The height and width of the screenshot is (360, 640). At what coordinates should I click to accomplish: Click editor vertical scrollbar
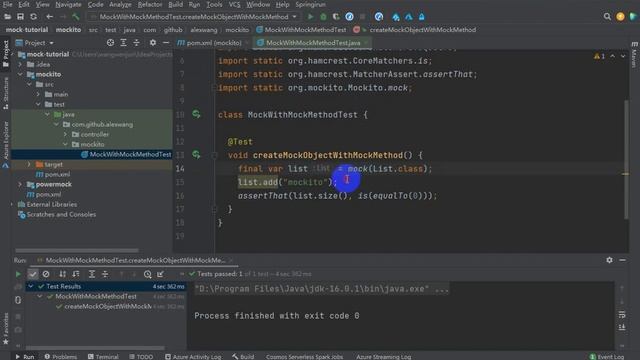pos(626,159)
